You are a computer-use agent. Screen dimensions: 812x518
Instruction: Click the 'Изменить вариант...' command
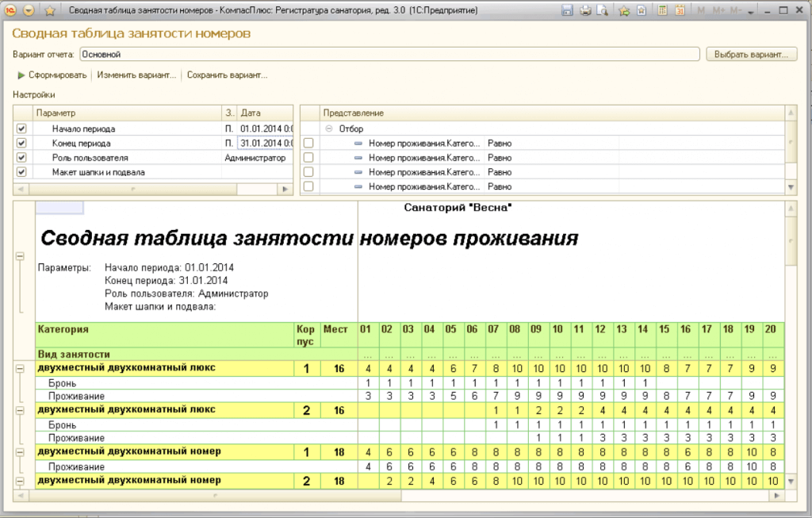tap(136, 75)
